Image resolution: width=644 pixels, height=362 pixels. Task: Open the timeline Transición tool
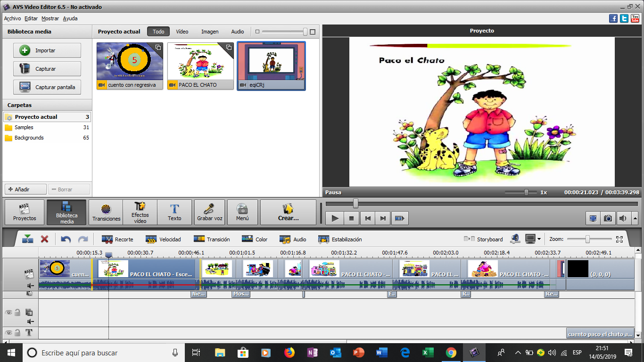click(212, 239)
